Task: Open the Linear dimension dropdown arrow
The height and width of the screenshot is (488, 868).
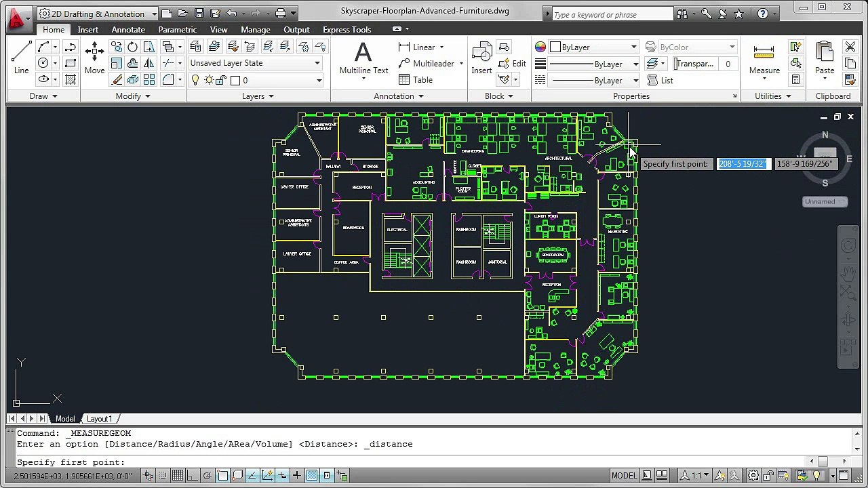Action: [x=441, y=47]
